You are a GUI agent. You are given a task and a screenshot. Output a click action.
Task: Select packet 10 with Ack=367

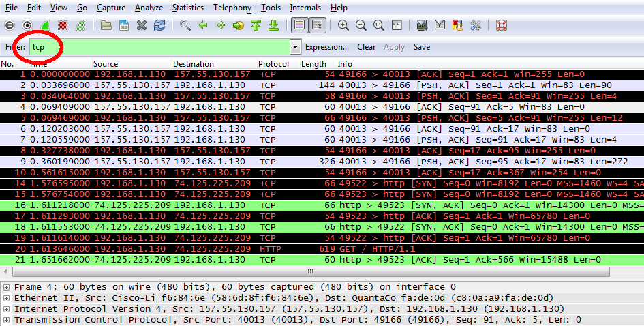tap(322, 173)
